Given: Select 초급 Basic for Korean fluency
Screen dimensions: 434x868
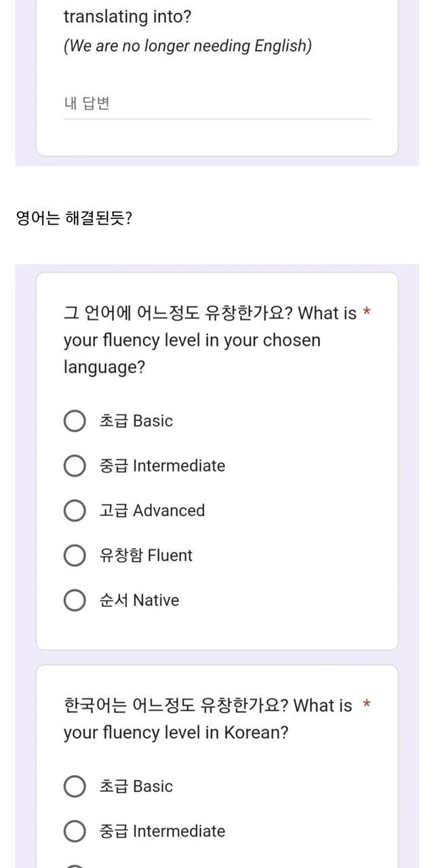Looking at the screenshot, I should tap(75, 787).
